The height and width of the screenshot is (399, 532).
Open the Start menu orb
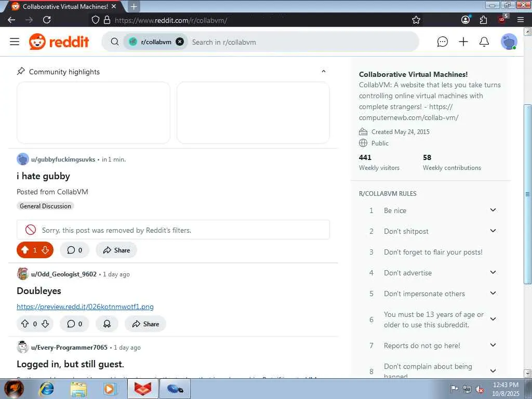click(x=14, y=389)
